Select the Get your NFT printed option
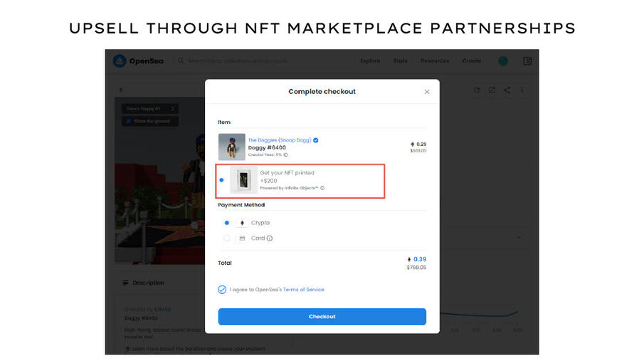The height and width of the screenshot is (363, 644). pyautogui.click(x=222, y=180)
